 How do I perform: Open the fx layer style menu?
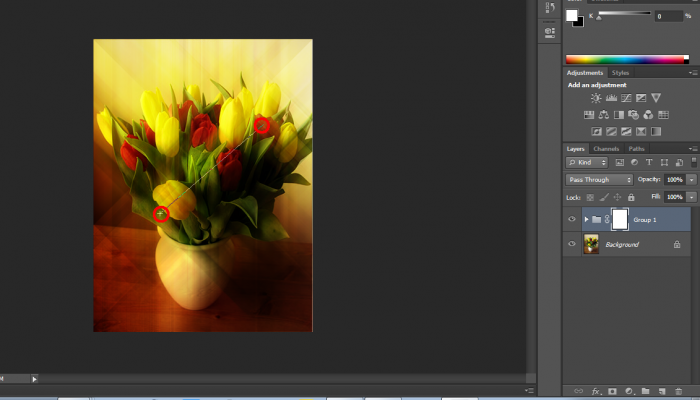click(596, 391)
